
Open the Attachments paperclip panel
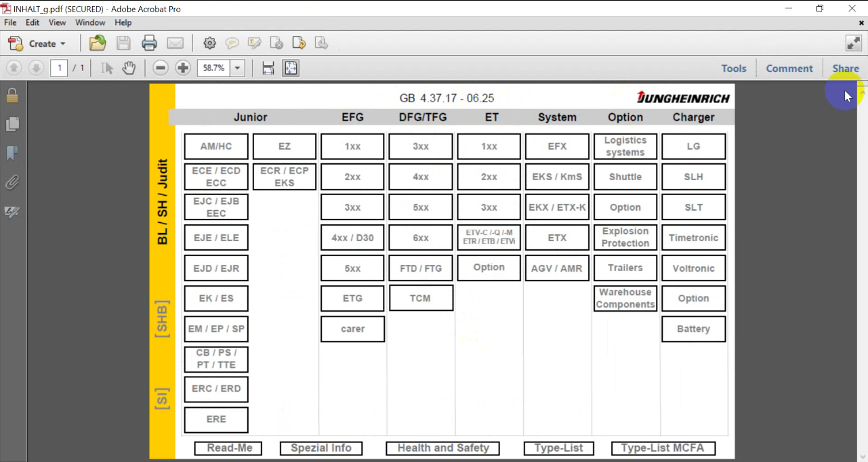(x=12, y=183)
